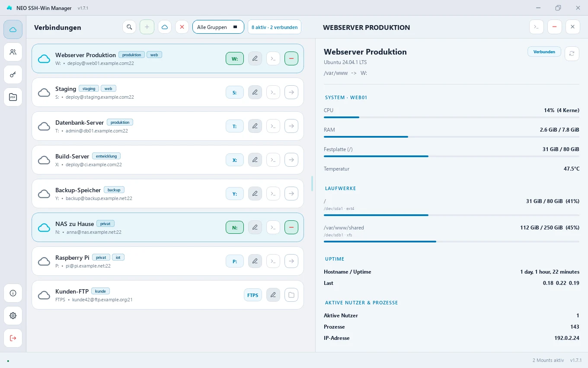The image size is (588, 368).
Task: Click the produktion tag on Datenbank-Server
Action: [120, 123]
